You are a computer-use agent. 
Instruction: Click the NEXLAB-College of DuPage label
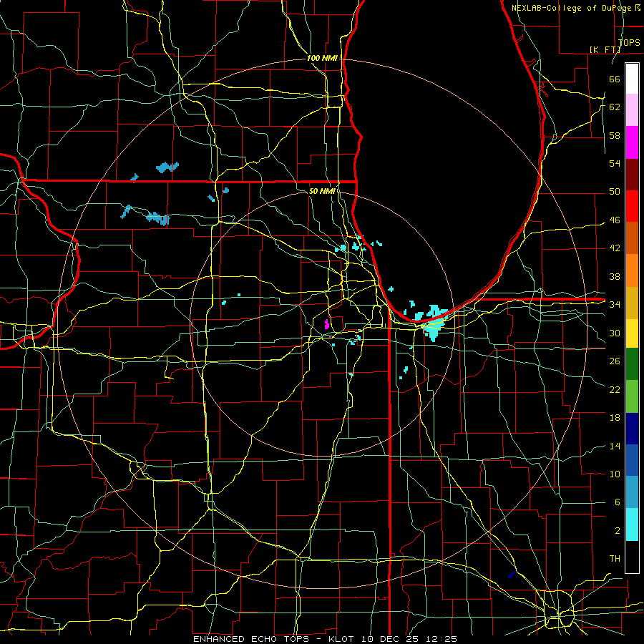click(x=572, y=8)
